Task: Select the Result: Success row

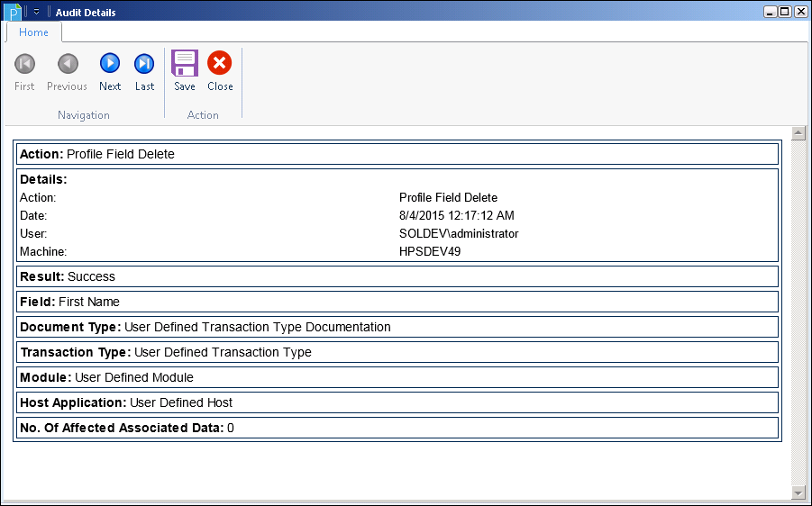Action: tap(397, 276)
